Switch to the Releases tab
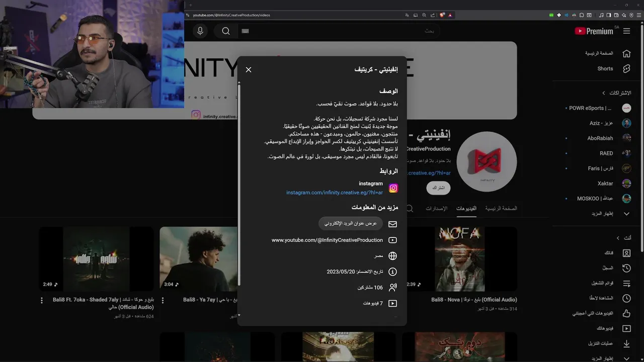This screenshot has width=644, height=362. [x=436, y=208]
